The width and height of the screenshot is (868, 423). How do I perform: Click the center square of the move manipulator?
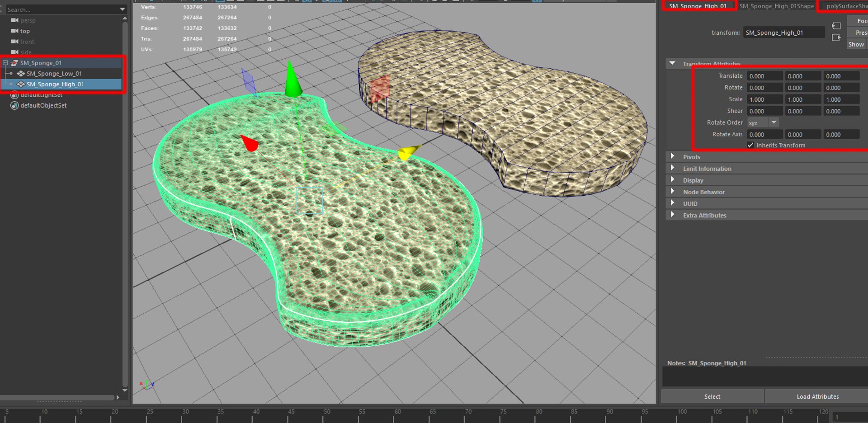pos(309,200)
